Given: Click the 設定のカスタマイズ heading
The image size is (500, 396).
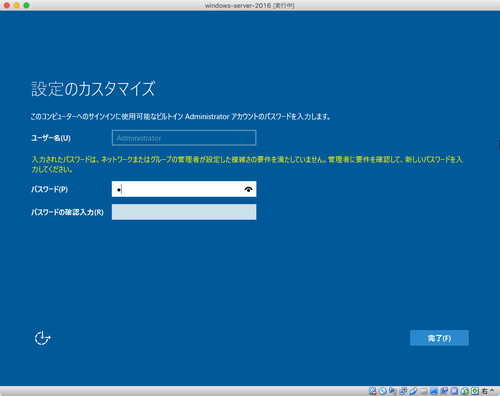Looking at the screenshot, I should (93, 89).
